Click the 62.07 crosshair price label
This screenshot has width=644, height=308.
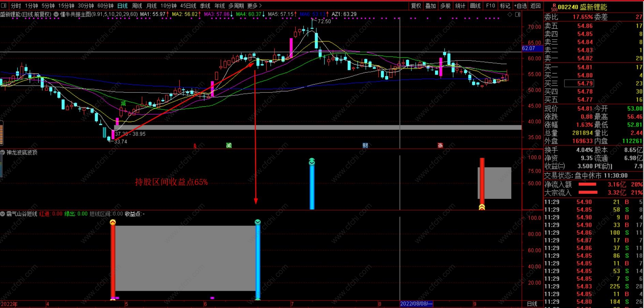pos(532,48)
